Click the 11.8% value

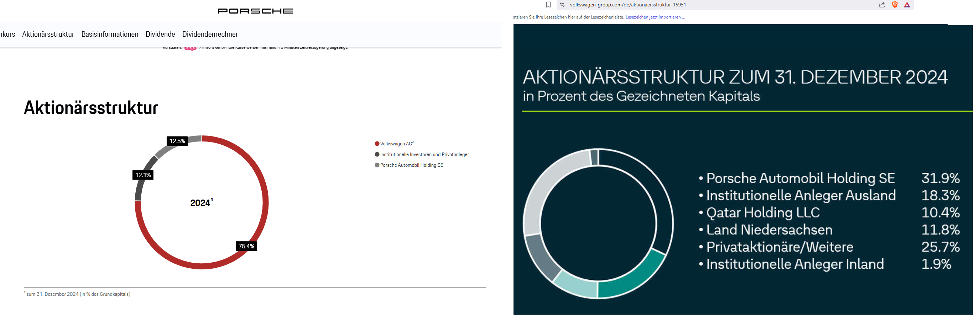pos(940,229)
